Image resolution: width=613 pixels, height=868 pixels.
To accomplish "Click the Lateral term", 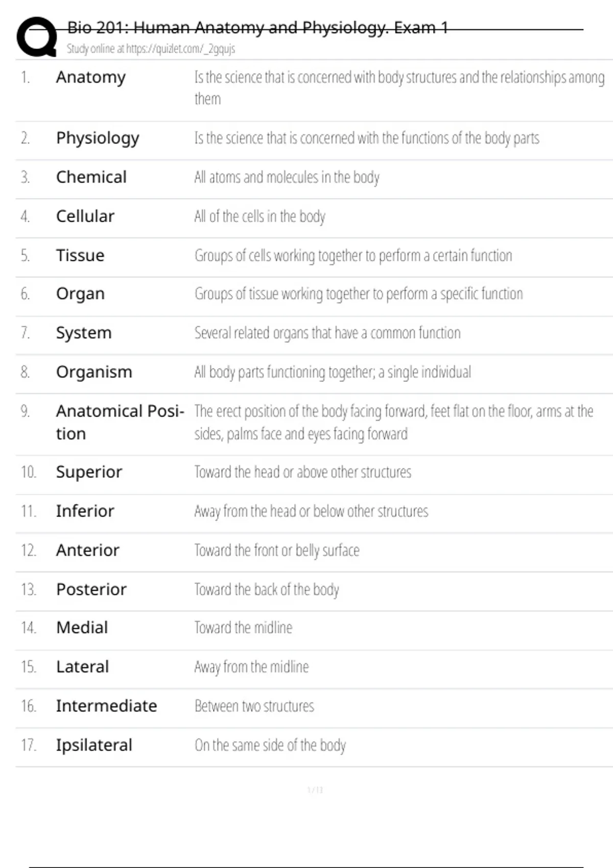I will tap(83, 667).
